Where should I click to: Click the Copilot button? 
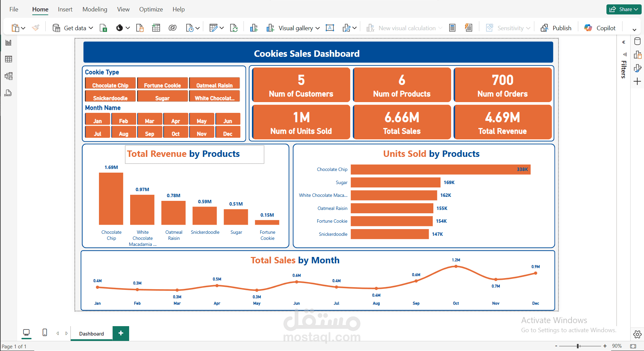[x=600, y=28]
